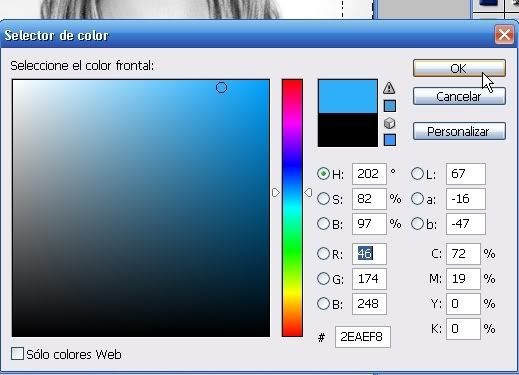Confirm color with OK button
The height and width of the screenshot is (375, 519).
459,68
